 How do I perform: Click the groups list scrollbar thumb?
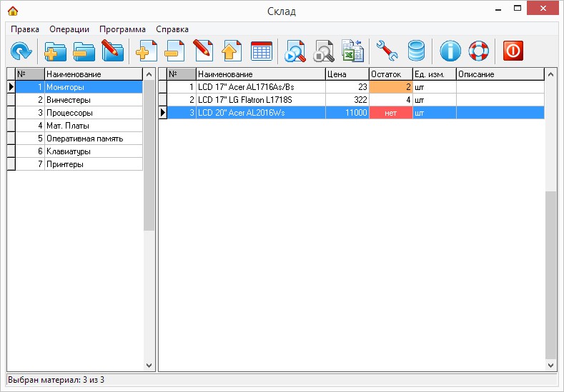pyautogui.click(x=149, y=155)
